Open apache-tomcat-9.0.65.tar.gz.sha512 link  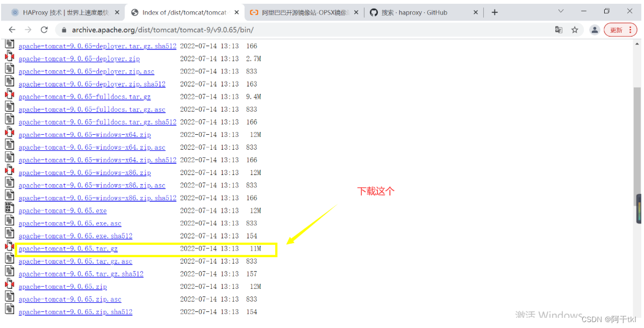(x=81, y=274)
